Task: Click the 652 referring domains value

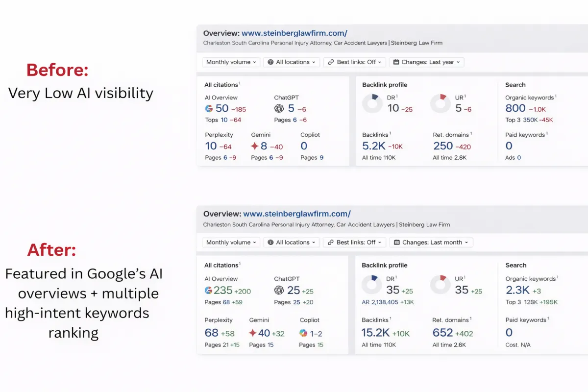Action: click(442, 333)
